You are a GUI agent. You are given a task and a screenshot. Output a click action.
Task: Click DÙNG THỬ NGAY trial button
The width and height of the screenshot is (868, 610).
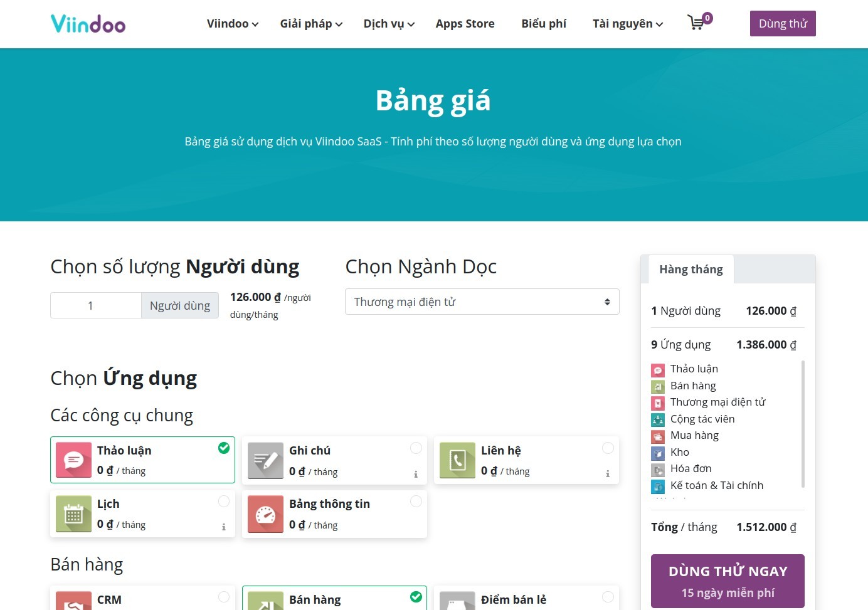click(x=728, y=581)
